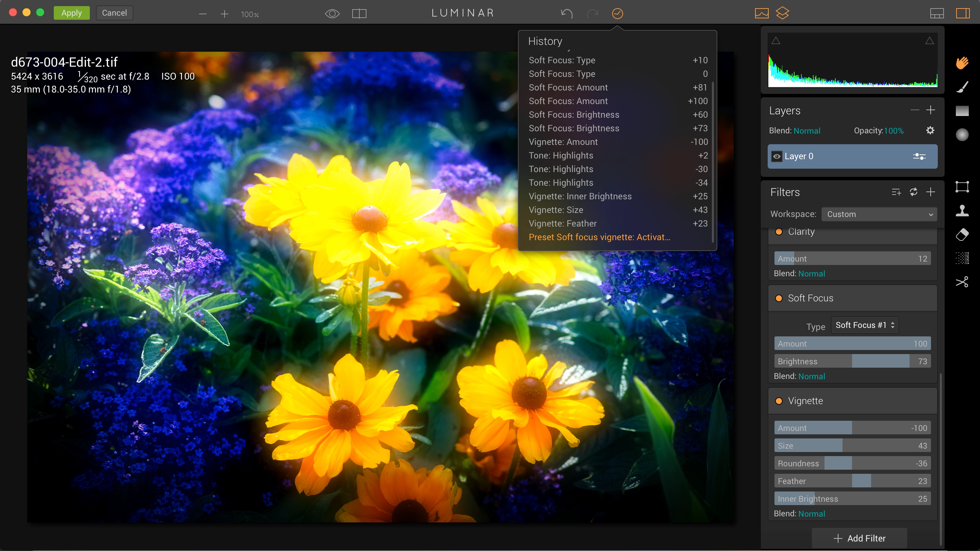
Task: Open Soft Focus Type dropdown
Action: [x=865, y=325]
